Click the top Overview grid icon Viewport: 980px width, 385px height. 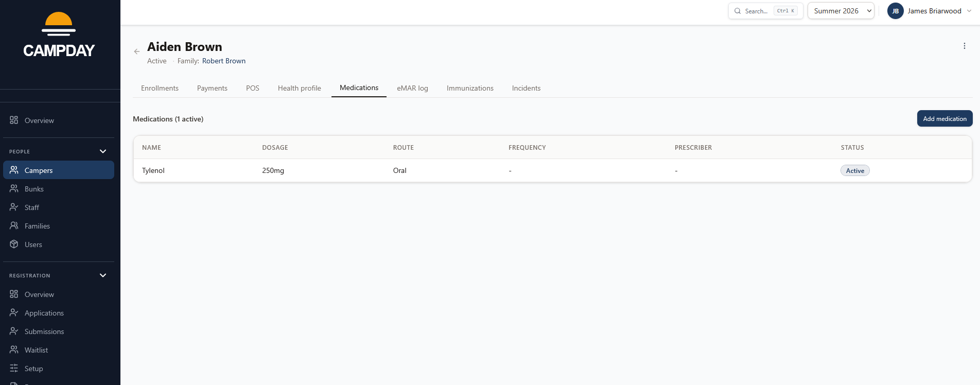(14, 120)
